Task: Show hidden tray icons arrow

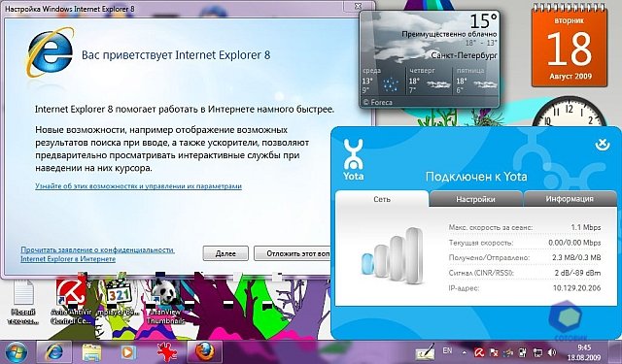Action: (464, 352)
